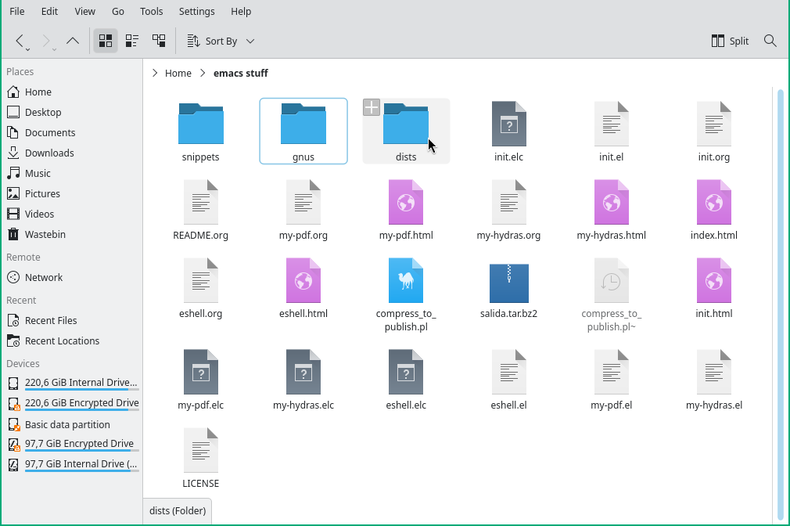Open Downloads in Places sidebar
The width and height of the screenshot is (790, 526).
click(49, 153)
